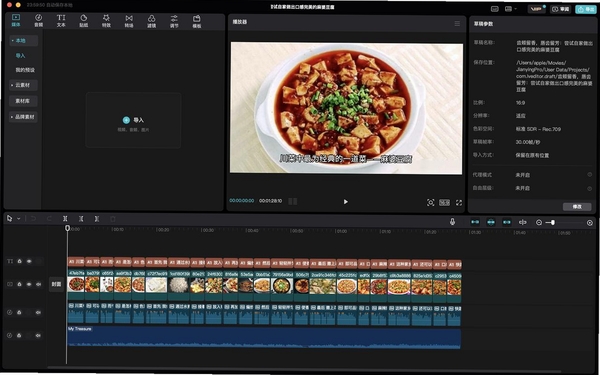Image resolution: width=600 pixels, height=375 pixels.
Task: Switch to the Transitions (转场) tab
Action: tap(129, 21)
